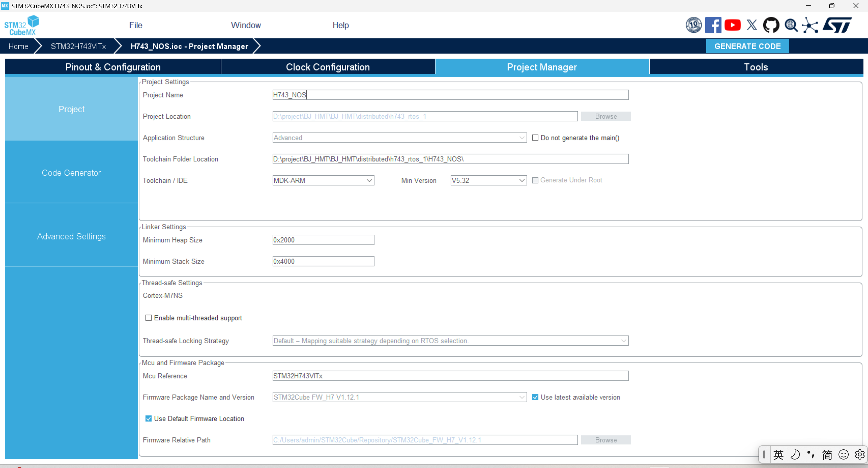Screen dimensions: 868x468
Task: Open the IME settings gear icon
Action: [860, 454]
